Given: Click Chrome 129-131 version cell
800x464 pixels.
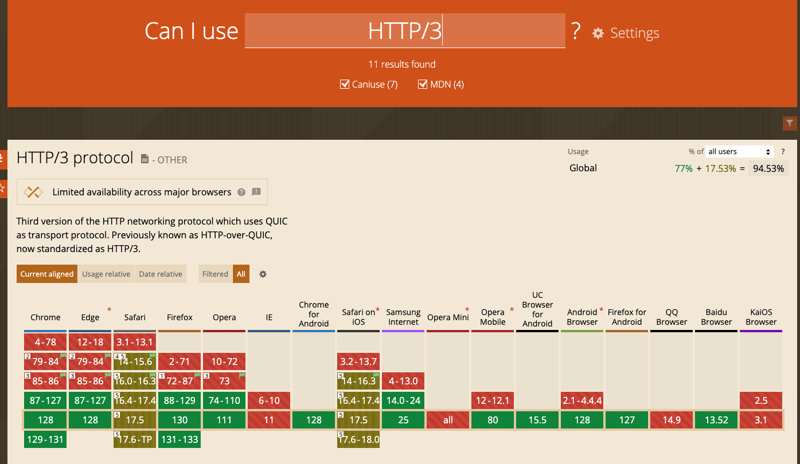Looking at the screenshot, I should click(45, 439).
